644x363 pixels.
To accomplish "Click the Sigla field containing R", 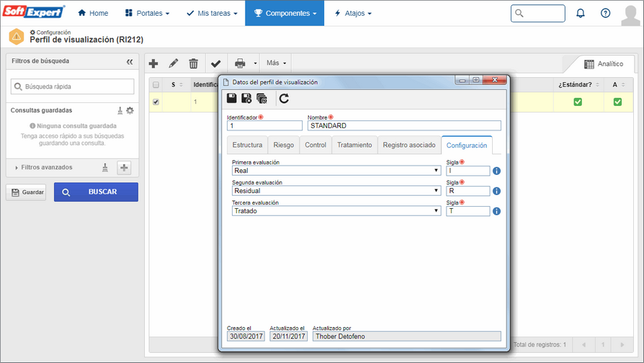I will coord(468,191).
